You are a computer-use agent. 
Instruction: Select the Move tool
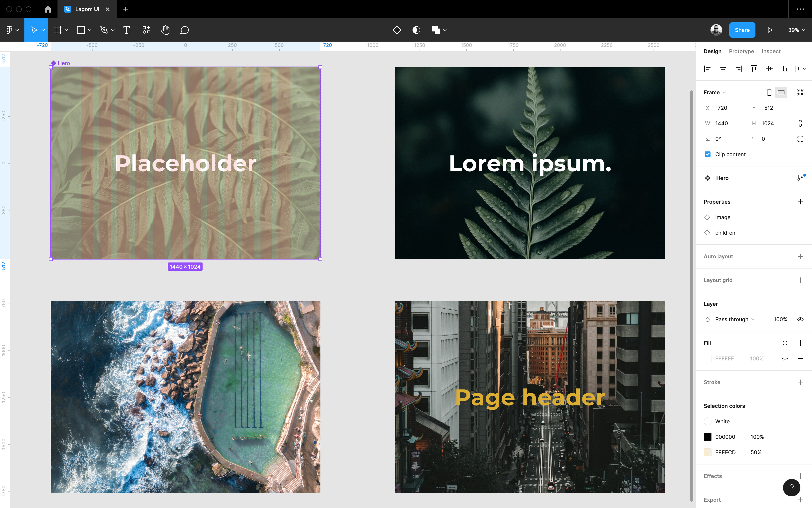(x=34, y=30)
